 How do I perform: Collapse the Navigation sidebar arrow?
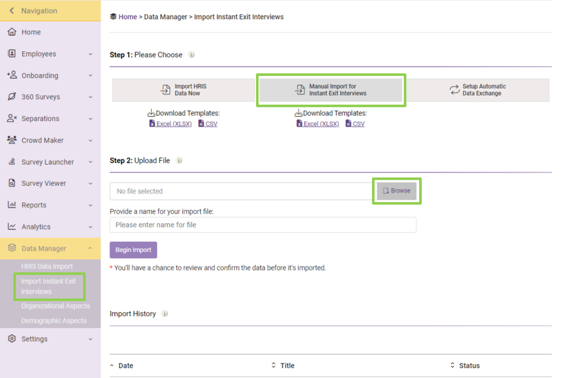[11, 10]
